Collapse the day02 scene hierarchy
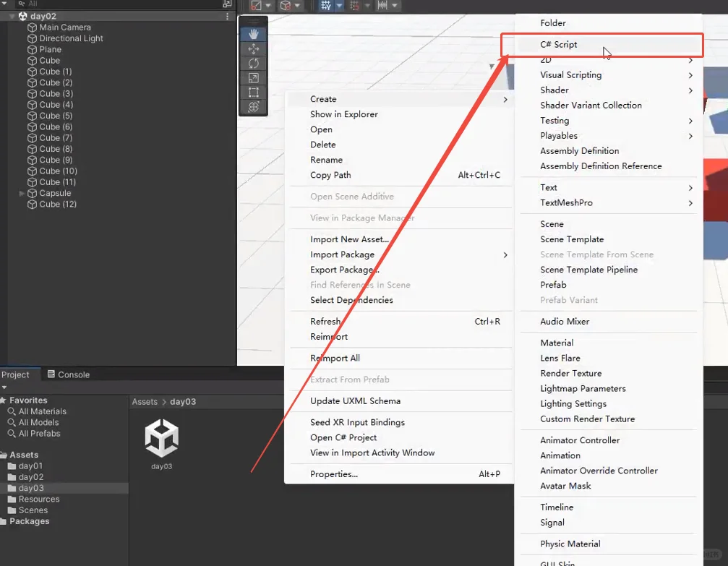This screenshot has width=728, height=566. 12,16
